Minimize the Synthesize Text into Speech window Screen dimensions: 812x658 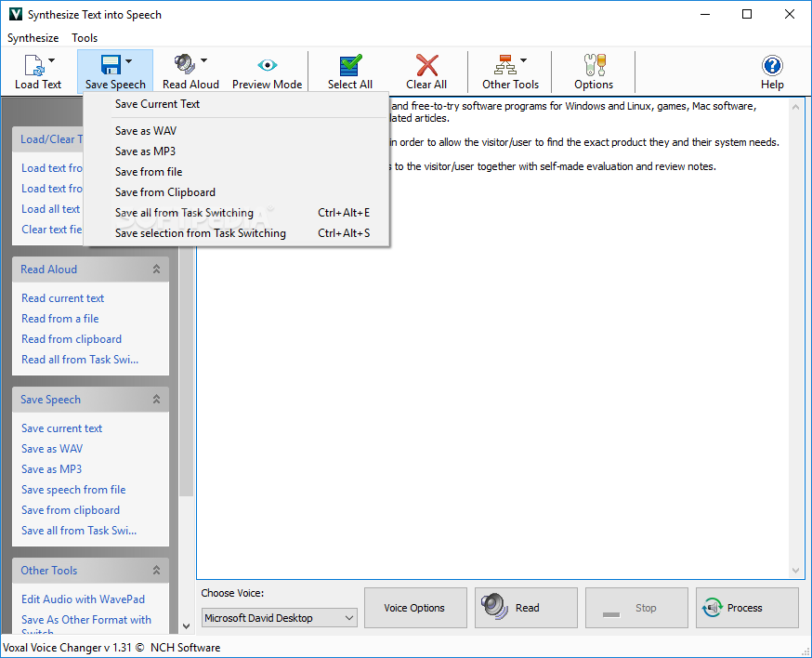point(705,14)
